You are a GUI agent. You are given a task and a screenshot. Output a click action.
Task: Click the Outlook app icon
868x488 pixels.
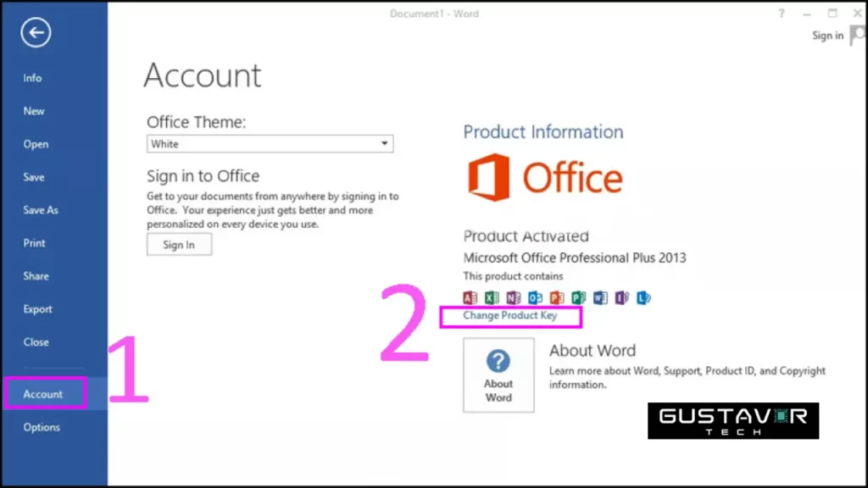[x=535, y=297]
